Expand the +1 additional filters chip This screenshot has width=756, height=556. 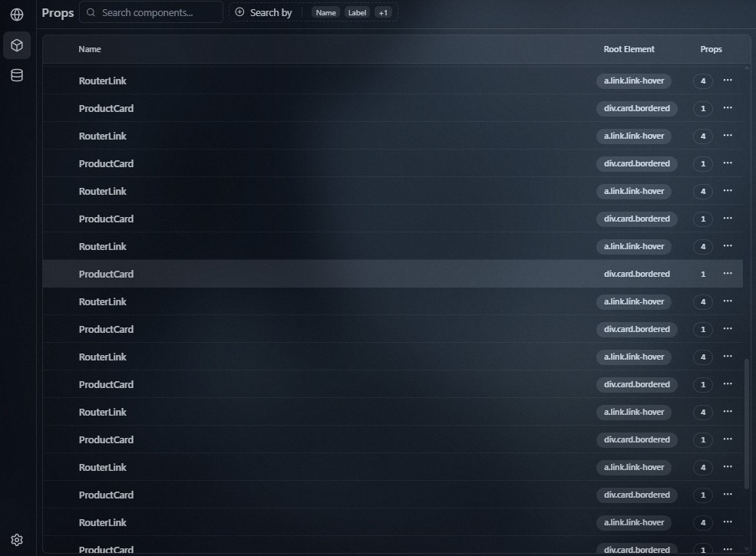383,13
